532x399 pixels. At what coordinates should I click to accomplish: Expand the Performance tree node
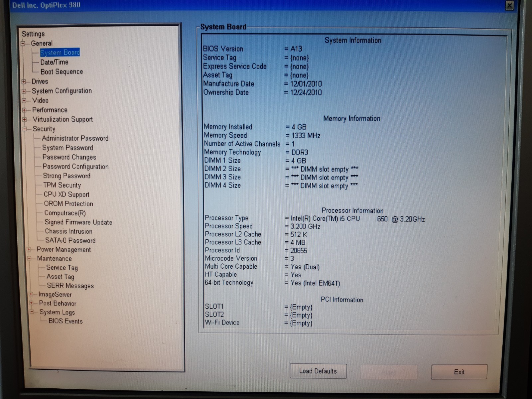[x=24, y=110]
